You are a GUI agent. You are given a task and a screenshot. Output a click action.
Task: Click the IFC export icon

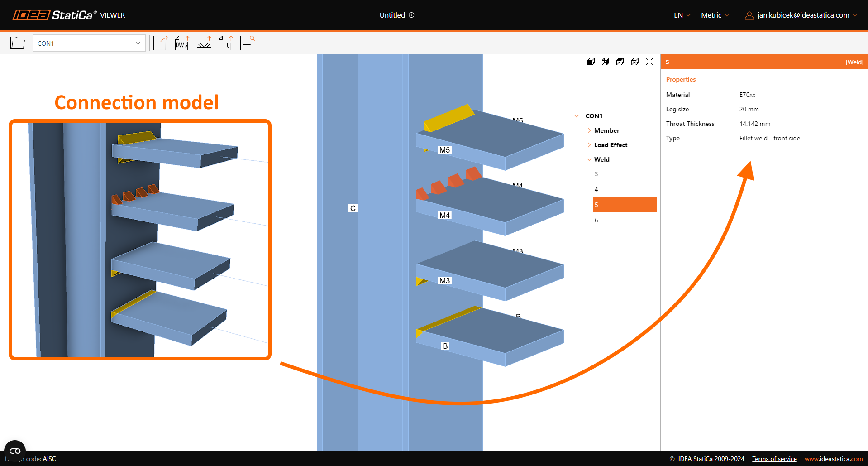click(225, 43)
